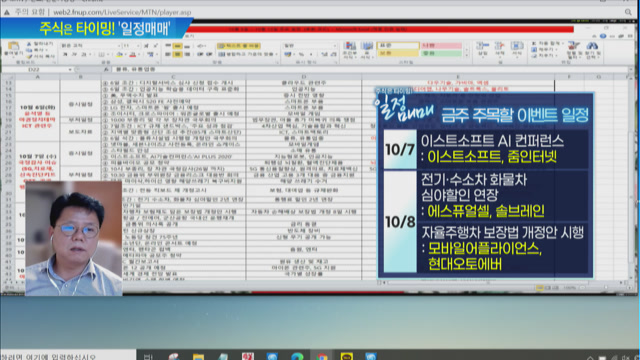
Task: Toggle the highlighted Wrap Text button
Action: pyautogui.click(x=239, y=46)
